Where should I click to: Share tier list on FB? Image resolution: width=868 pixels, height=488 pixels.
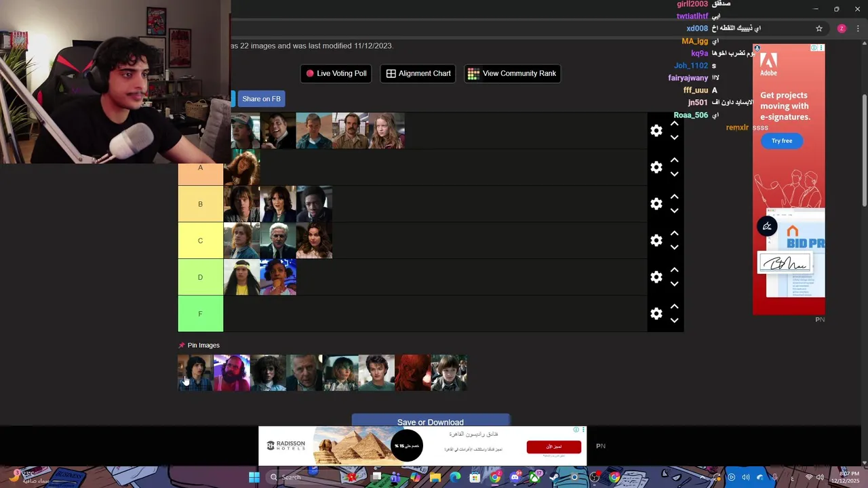[x=260, y=99]
